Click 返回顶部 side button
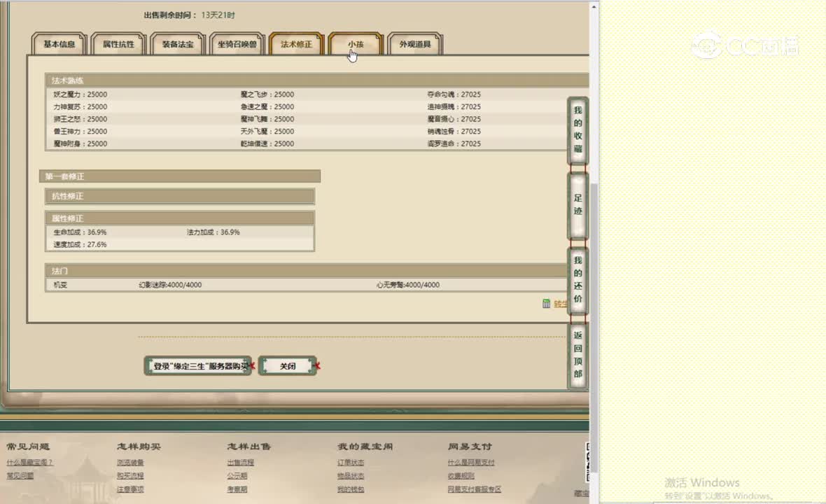This screenshot has width=826, height=504. 578,355
